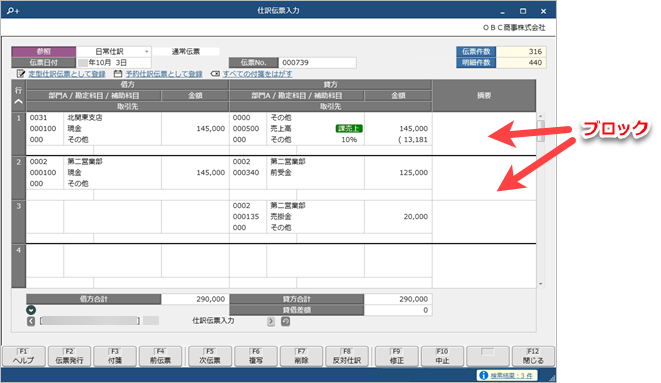Click the resize grip in status bar corner
Viewport: 661px width, 383px height.
coord(552,378)
